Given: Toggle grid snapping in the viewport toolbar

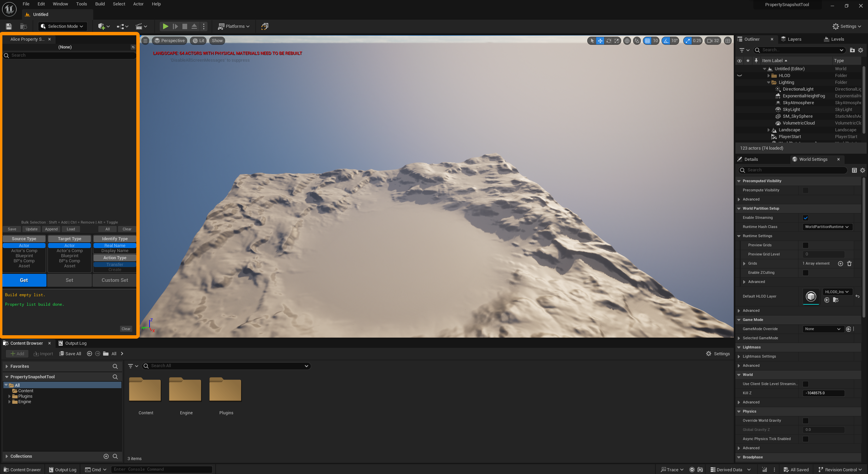Looking at the screenshot, I should 647,40.
